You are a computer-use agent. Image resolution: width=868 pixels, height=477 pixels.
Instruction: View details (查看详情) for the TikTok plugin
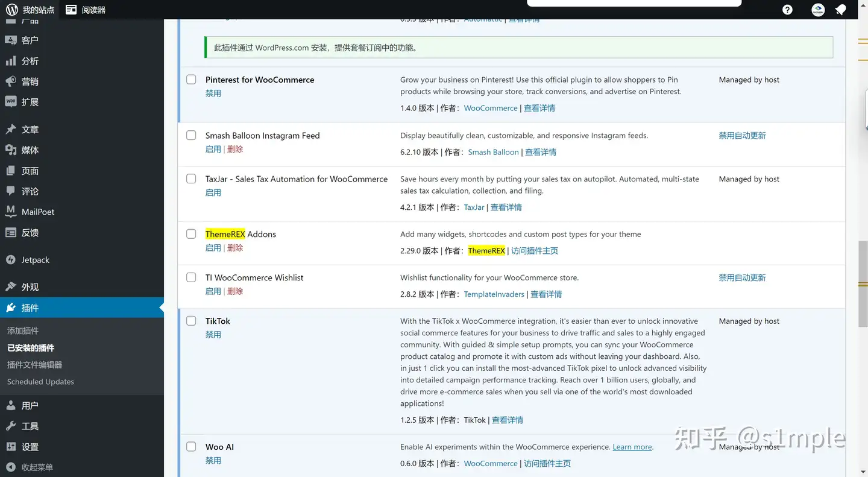(x=508, y=420)
